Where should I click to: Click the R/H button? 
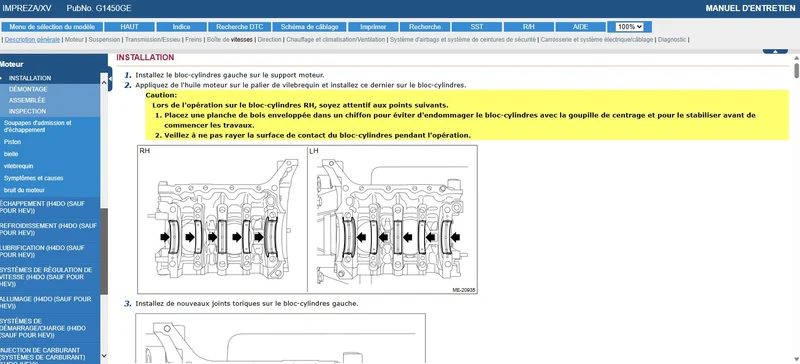pyautogui.click(x=529, y=27)
